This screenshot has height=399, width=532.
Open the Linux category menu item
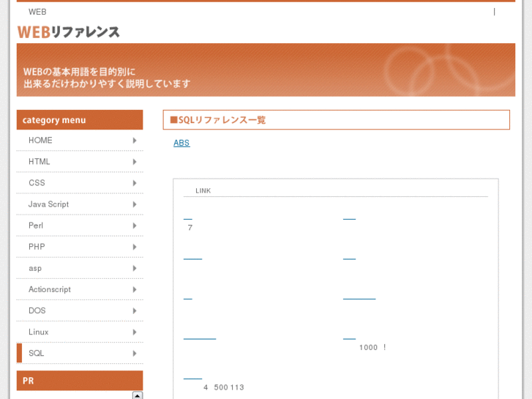click(80, 332)
